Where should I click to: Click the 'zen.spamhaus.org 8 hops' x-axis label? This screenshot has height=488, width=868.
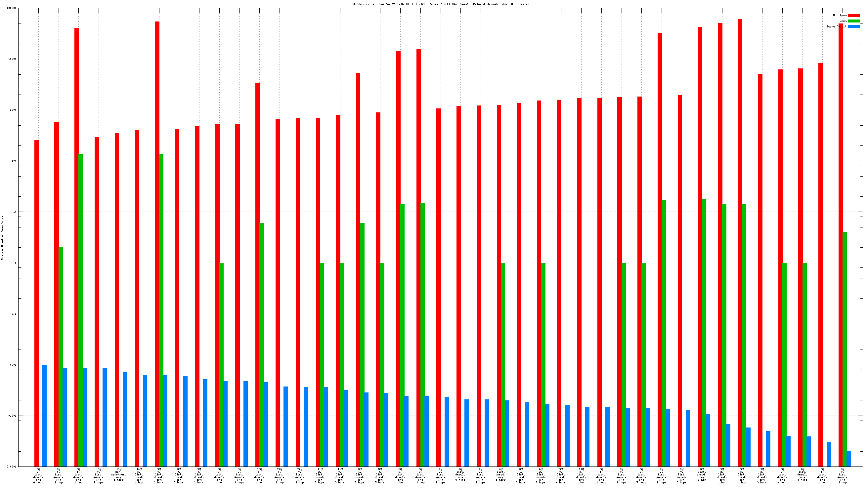point(119,474)
